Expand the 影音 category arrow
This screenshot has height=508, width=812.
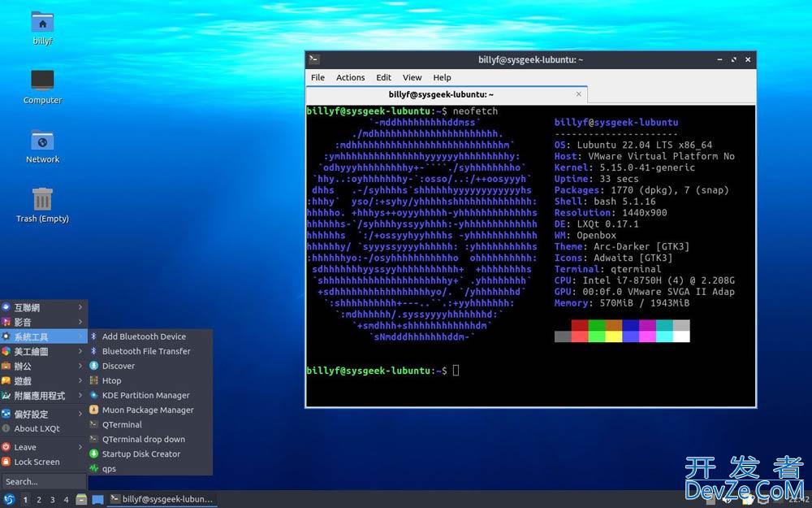[80, 322]
